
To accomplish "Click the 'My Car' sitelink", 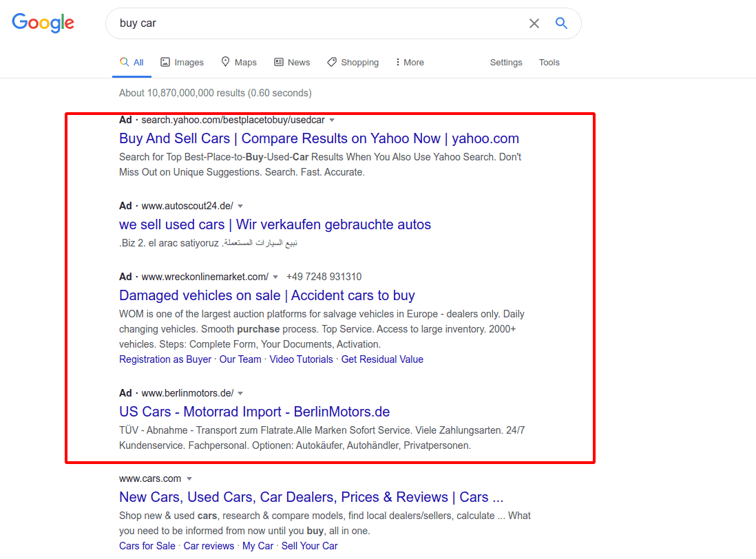I will coord(258,546).
